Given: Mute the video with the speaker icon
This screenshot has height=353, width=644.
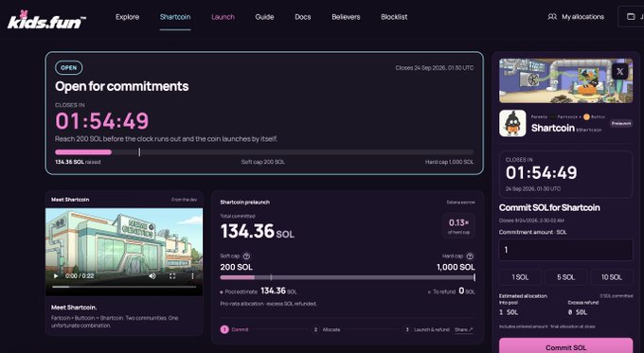Looking at the screenshot, I should pos(152,275).
